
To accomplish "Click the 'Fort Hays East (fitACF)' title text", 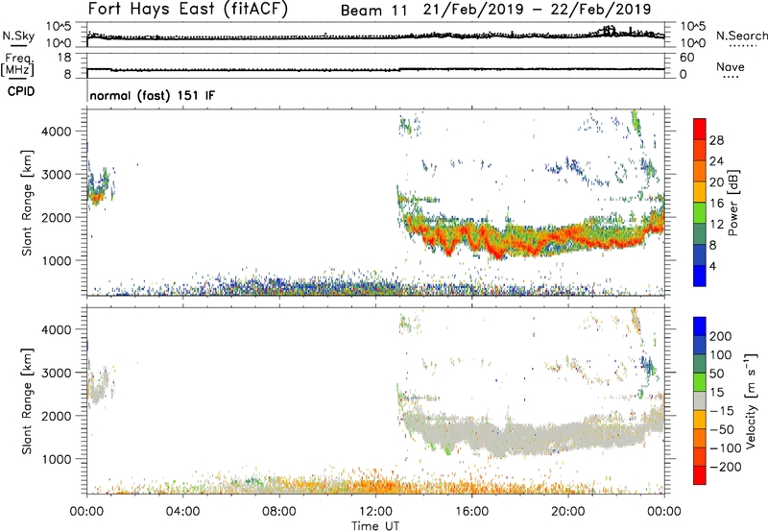I will pos(188,9).
